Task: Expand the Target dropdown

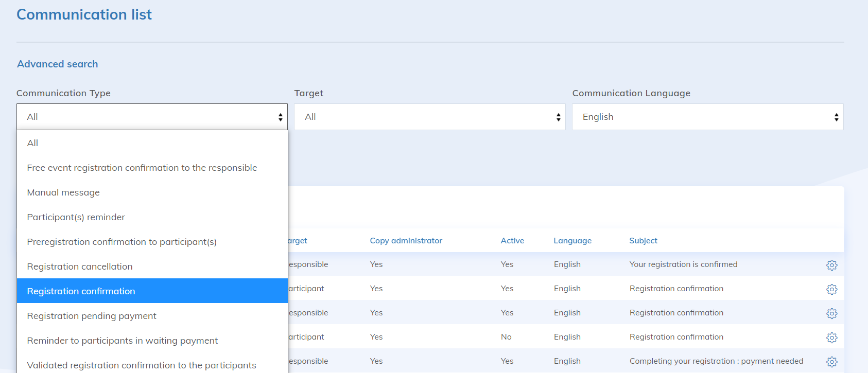Action: pyautogui.click(x=429, y=117)
